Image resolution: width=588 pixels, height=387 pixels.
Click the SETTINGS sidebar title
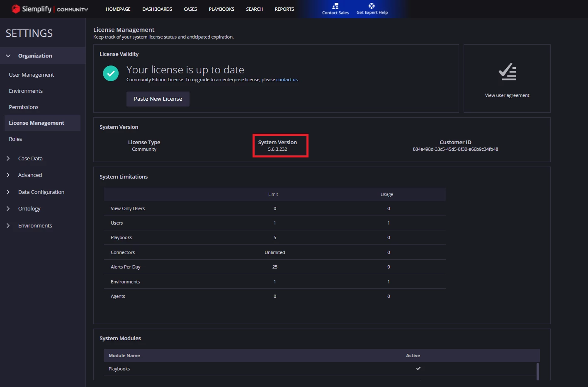(x=29, y=33)
